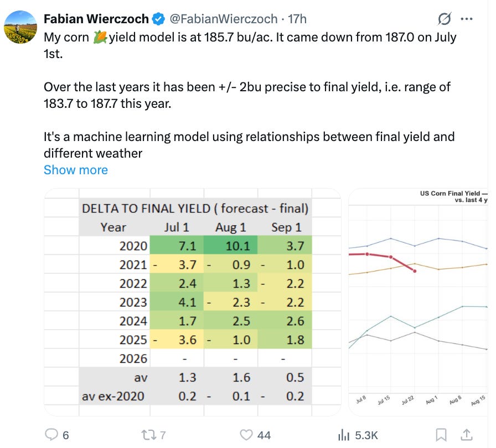Click the 44 likes count
This screenshot has width=496, height=448.
tap(264, 435)
